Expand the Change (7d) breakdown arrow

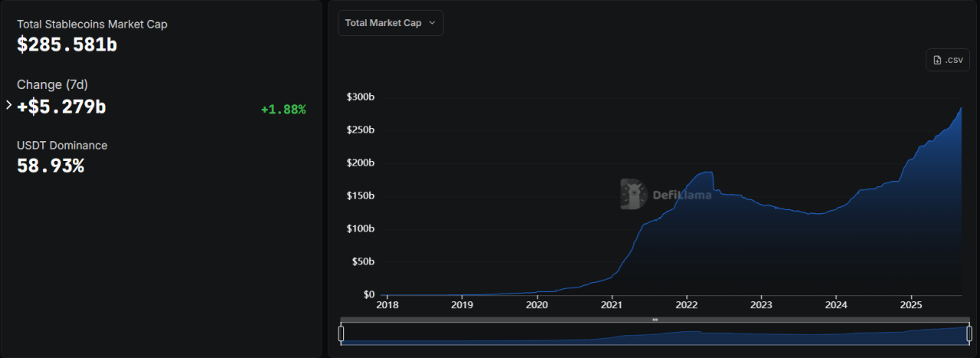(x=9, y=104)
